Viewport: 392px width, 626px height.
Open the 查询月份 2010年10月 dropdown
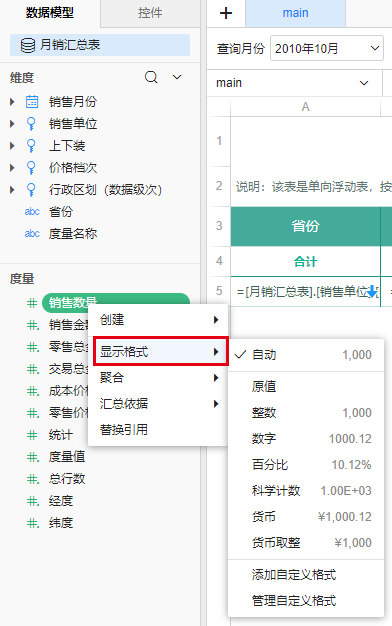tap(327, 49)
